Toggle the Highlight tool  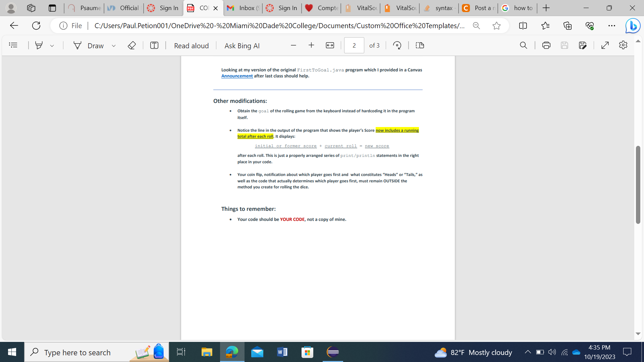click(39, 45)
